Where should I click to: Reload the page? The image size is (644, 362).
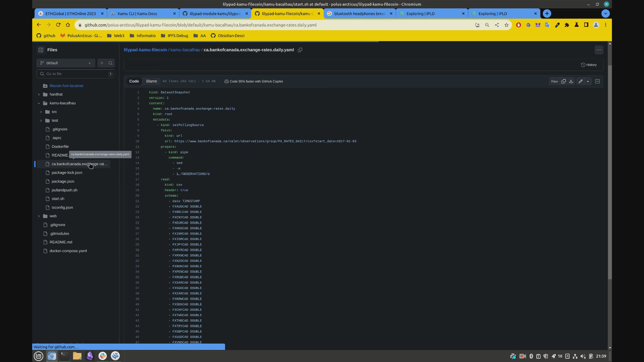(x=58, y=25)
